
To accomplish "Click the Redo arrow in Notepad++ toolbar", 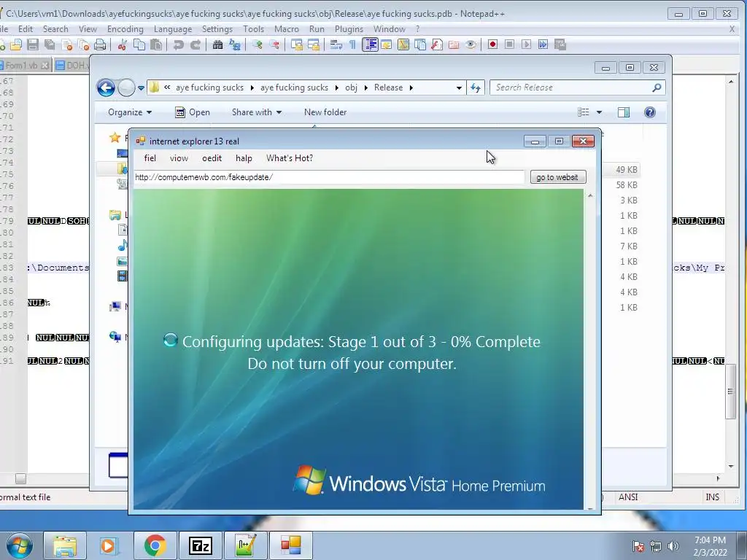I will tap(196, 44).
